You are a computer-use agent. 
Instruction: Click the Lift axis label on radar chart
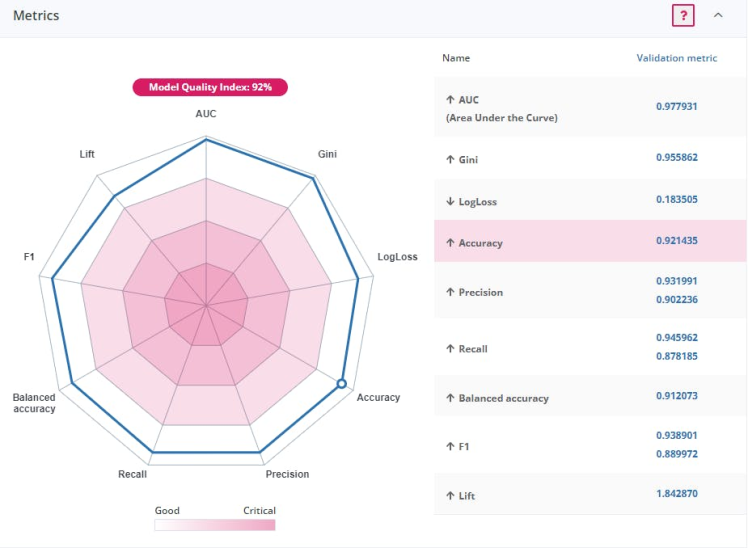[87, 154]
